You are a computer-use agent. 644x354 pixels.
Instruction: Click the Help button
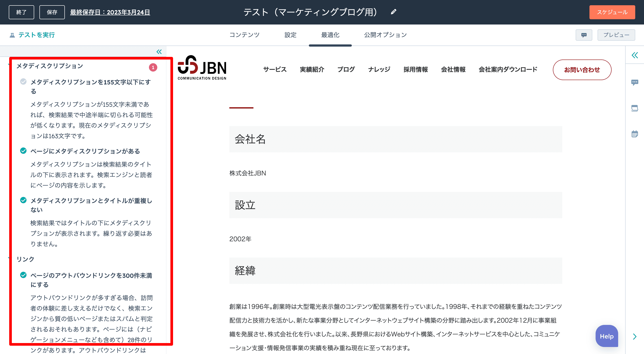pyautogui.click(x=607, y=336)
